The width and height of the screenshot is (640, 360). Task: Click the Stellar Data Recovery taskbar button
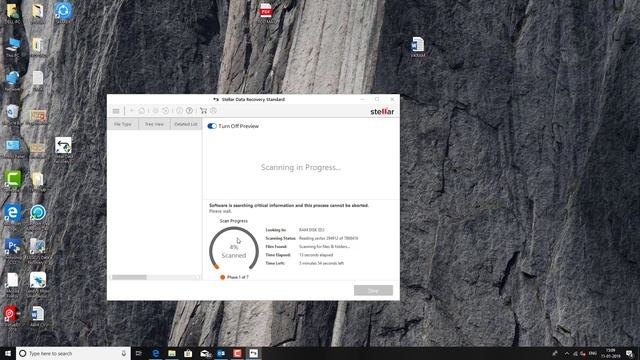(253, 353)
